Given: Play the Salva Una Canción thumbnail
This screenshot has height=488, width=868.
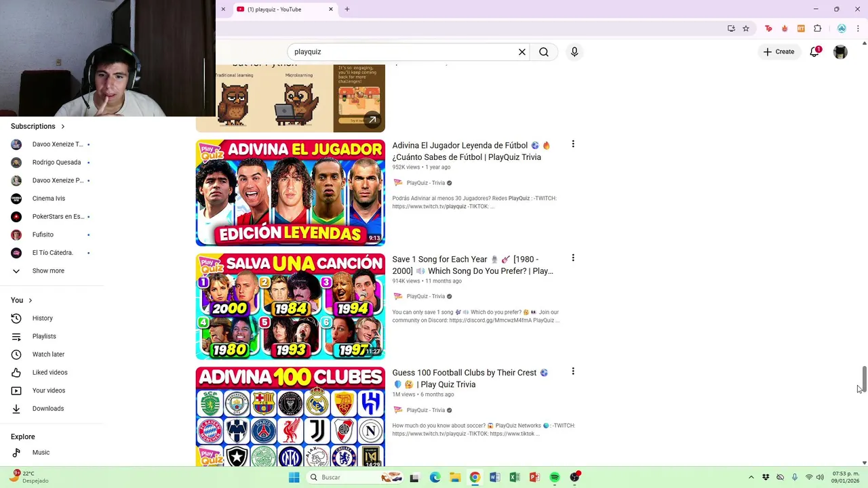Looking at the screenshot, I should 290,306.
